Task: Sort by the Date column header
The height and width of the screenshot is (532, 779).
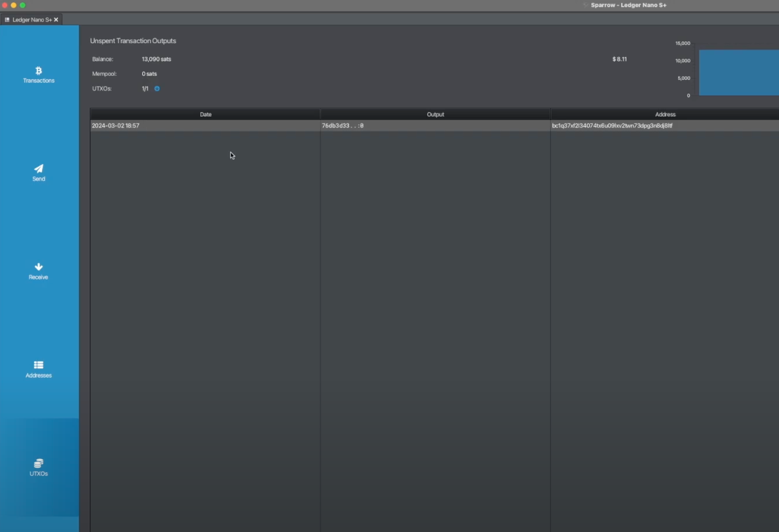Action: [x=205, y=114]
